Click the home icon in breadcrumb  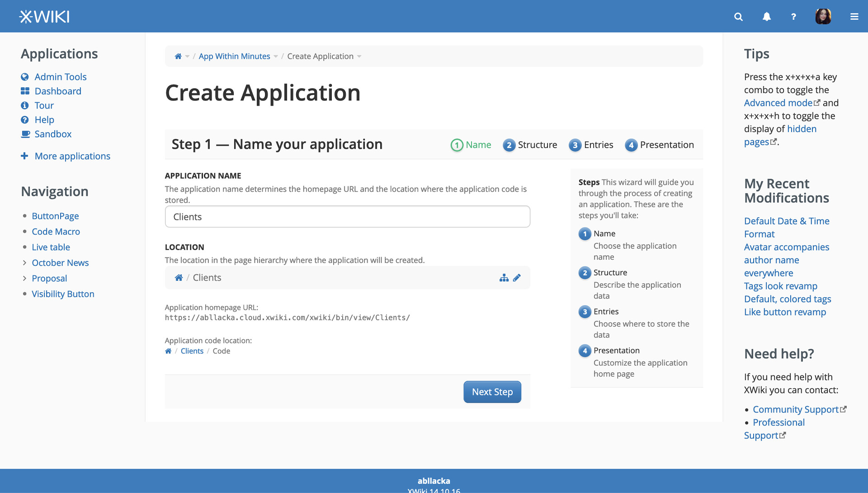(x=178, y=56)
